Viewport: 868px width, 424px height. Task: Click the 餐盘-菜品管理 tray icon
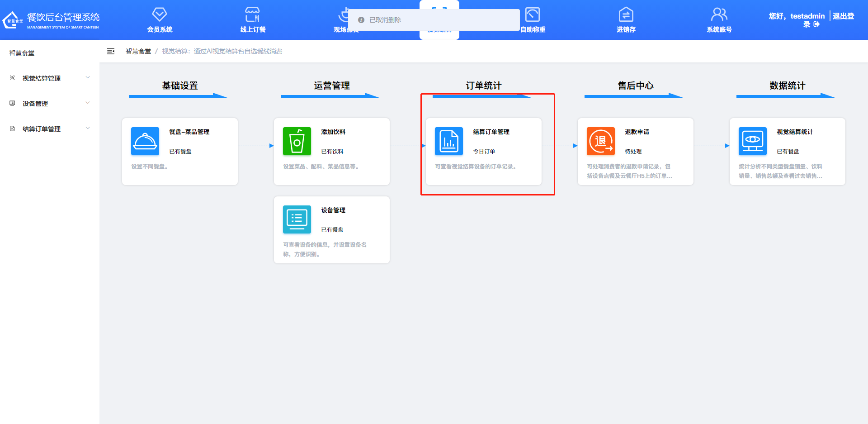coord(145,141)
